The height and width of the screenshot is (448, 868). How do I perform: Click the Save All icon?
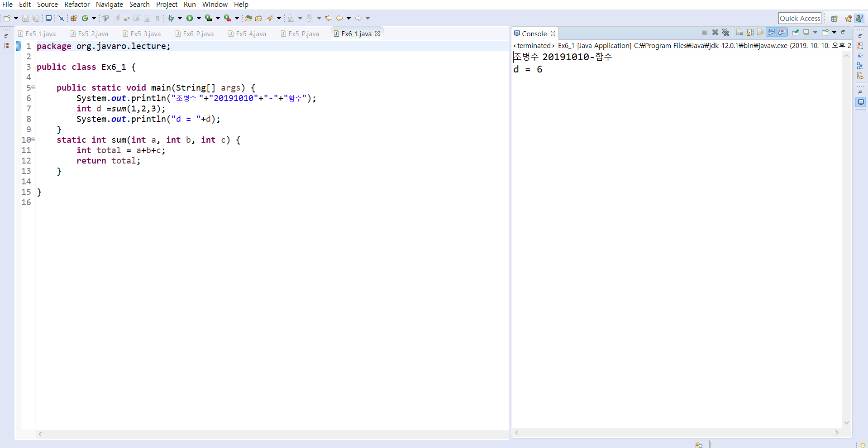36,18
